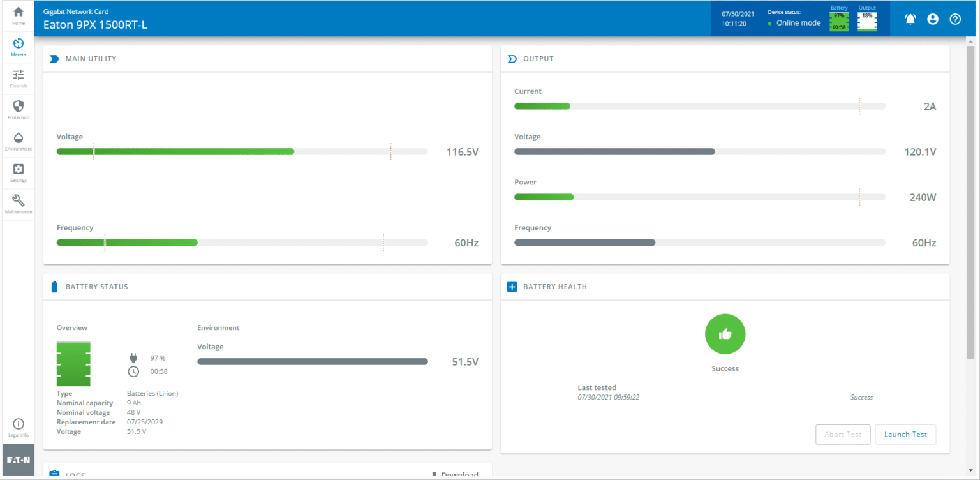The height and width of the screenshot is (480, 980).
Task: Click the Eaton logo in sidebar
Action: pos(19,460)
